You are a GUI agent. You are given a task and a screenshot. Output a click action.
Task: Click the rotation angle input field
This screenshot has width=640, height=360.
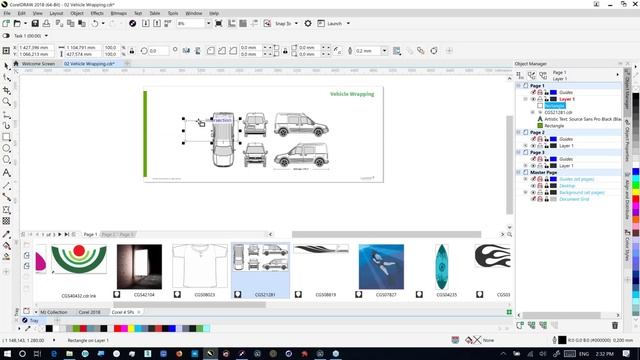coord(158,51)
